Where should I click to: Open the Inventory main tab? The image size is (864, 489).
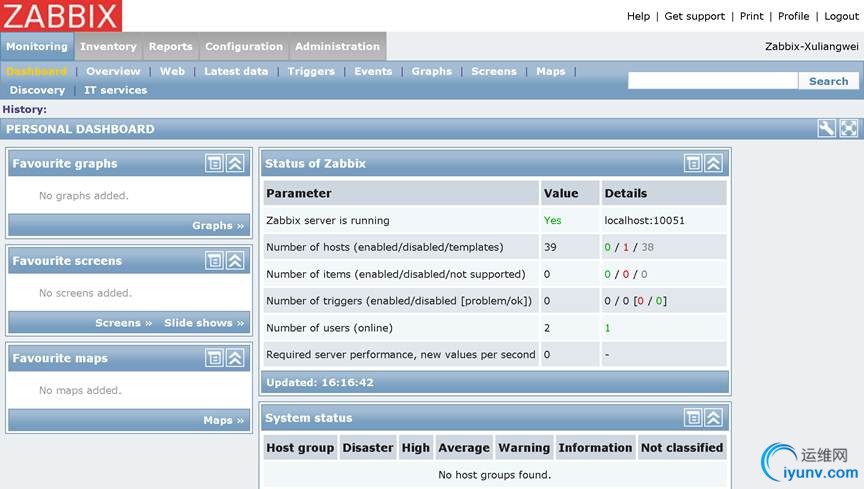(x=108, y=46)
